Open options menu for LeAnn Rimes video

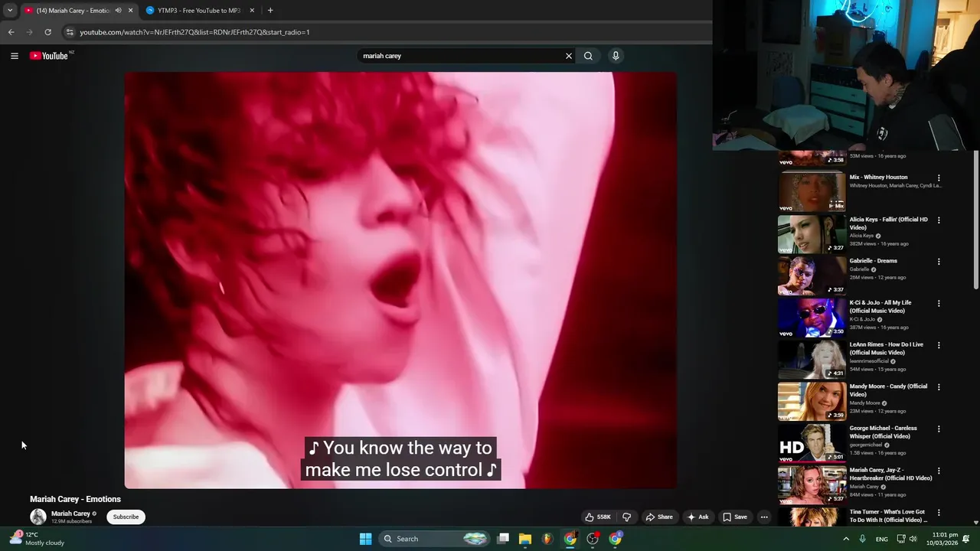939,345
